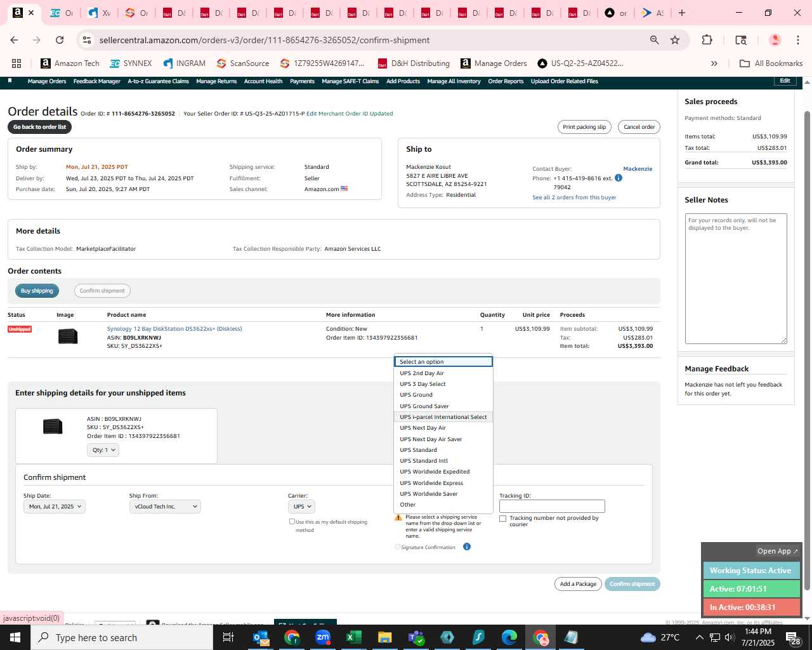
Task: Click Cancel order button
Action: coord(639,127)
